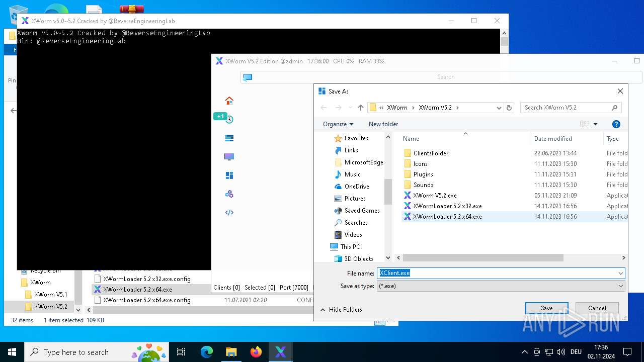The width and height of the screenshot is (644, 362).
Task: Click New folder in Save As
Action: pos(383,124)
